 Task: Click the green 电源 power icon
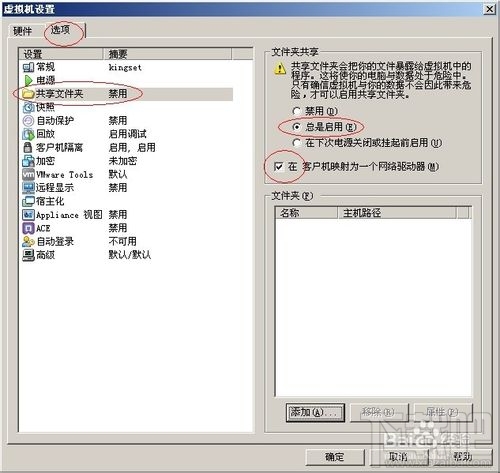[28, 80]
